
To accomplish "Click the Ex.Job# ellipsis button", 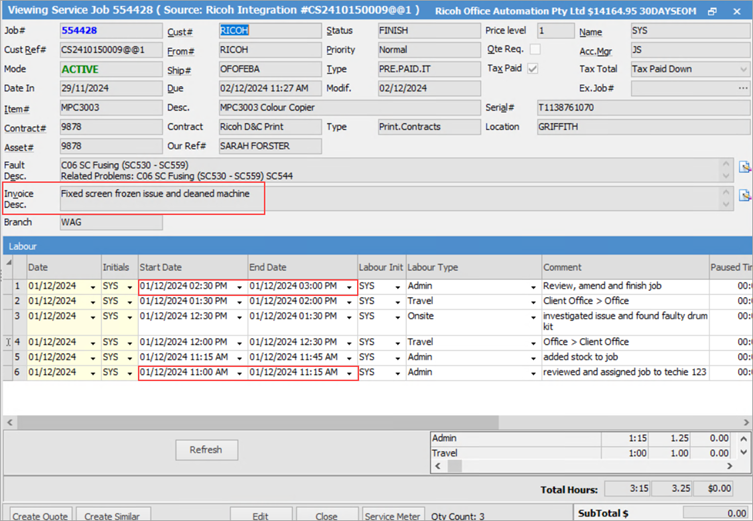I will (743, 88).
